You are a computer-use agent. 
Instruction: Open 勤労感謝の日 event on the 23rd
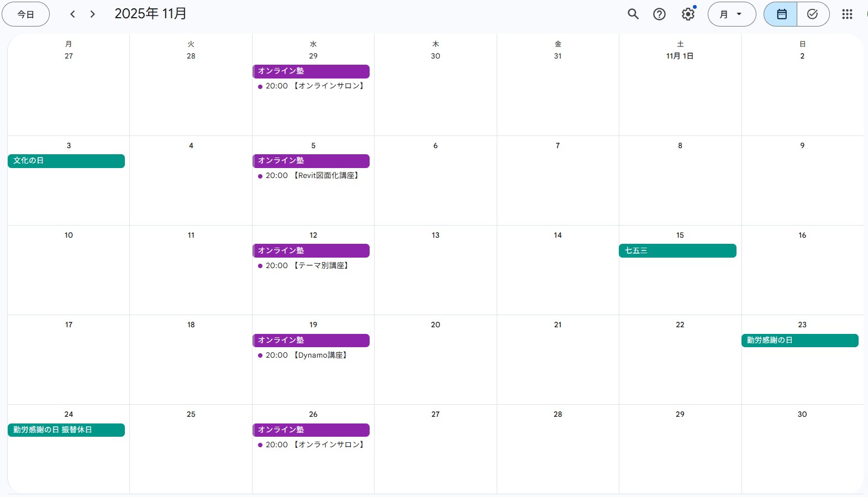point(799,341)
